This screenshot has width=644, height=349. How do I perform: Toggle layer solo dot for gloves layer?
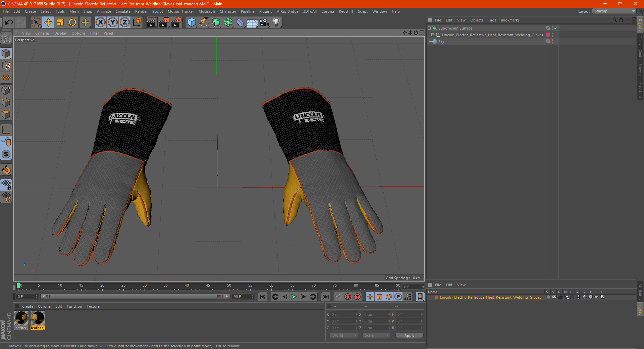[x=548, y=297]
